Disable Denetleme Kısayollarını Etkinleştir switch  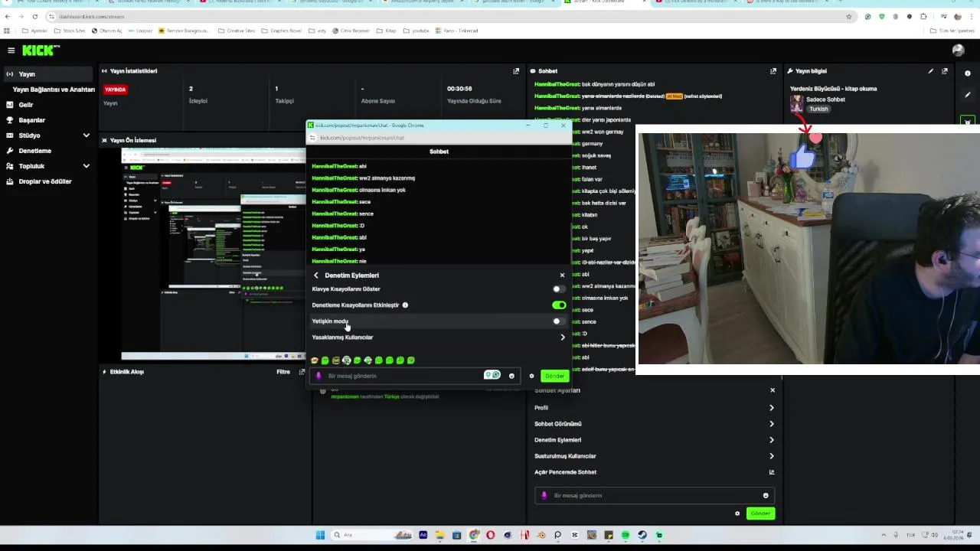pyautogui.click(x=559, y=305)
